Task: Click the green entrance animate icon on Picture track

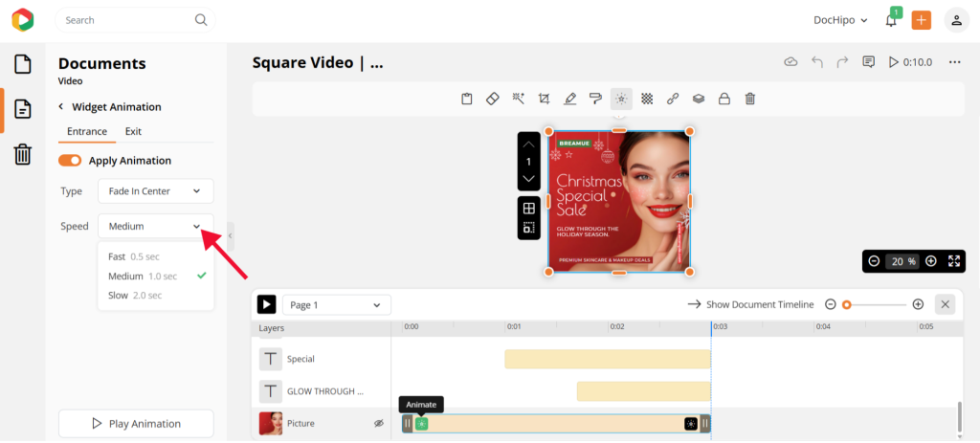Action: point(422,424)
